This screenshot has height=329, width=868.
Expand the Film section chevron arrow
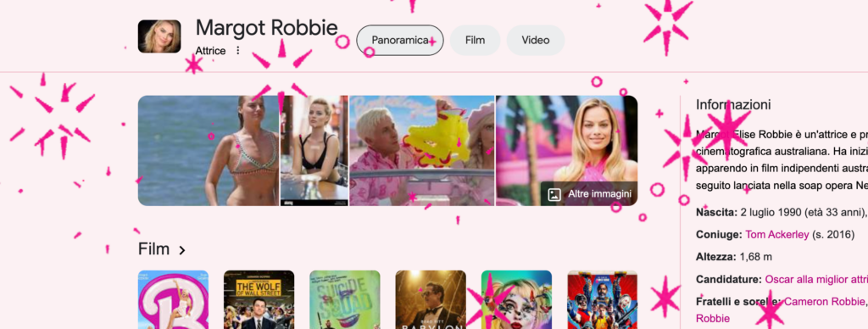[x=181, y=250]
